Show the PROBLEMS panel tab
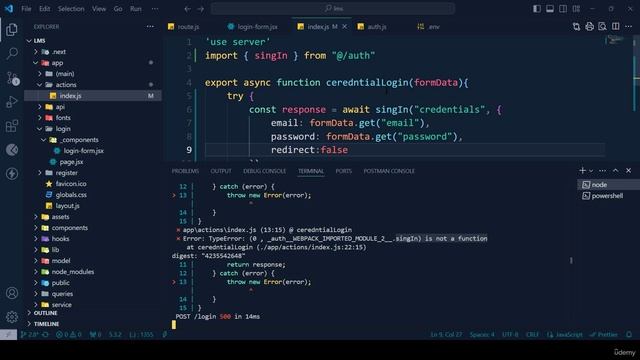Image resolution: width=640 pixels, height=360 pixels. coord(185,171)
